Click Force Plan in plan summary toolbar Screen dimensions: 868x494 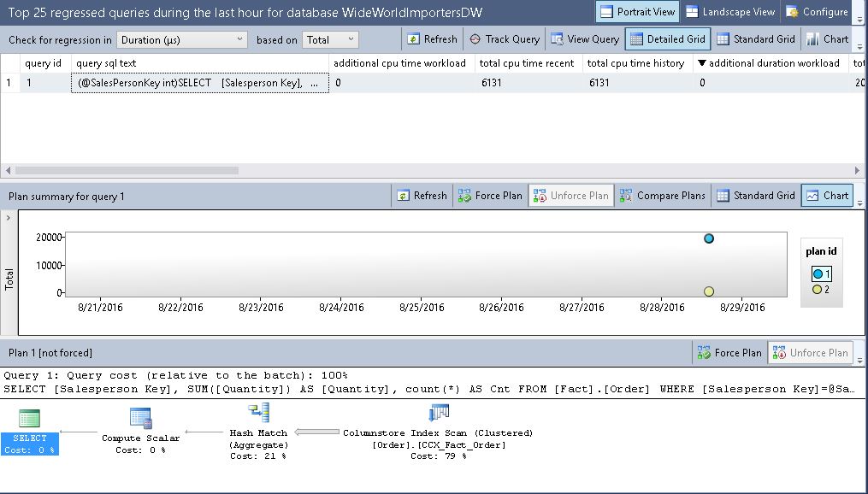point(490,195)
